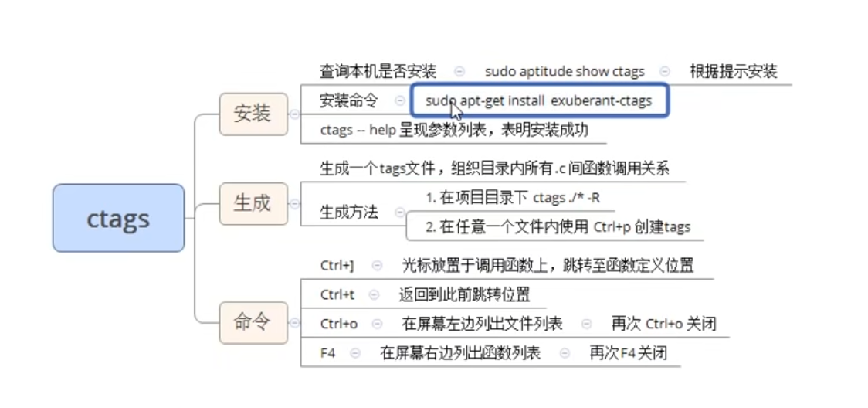The image size is (868, 408).
Task: Select the Ctrl+o shortcut topic
Action: coord(339,324)
